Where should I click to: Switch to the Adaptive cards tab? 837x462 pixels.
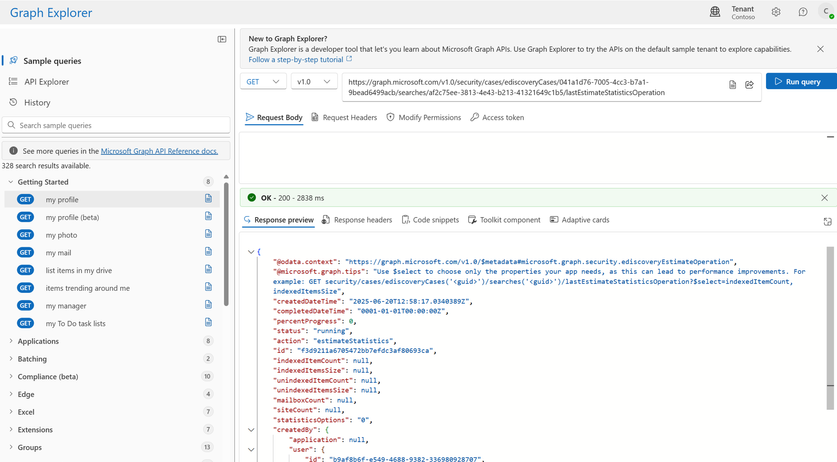pos(580,220)
